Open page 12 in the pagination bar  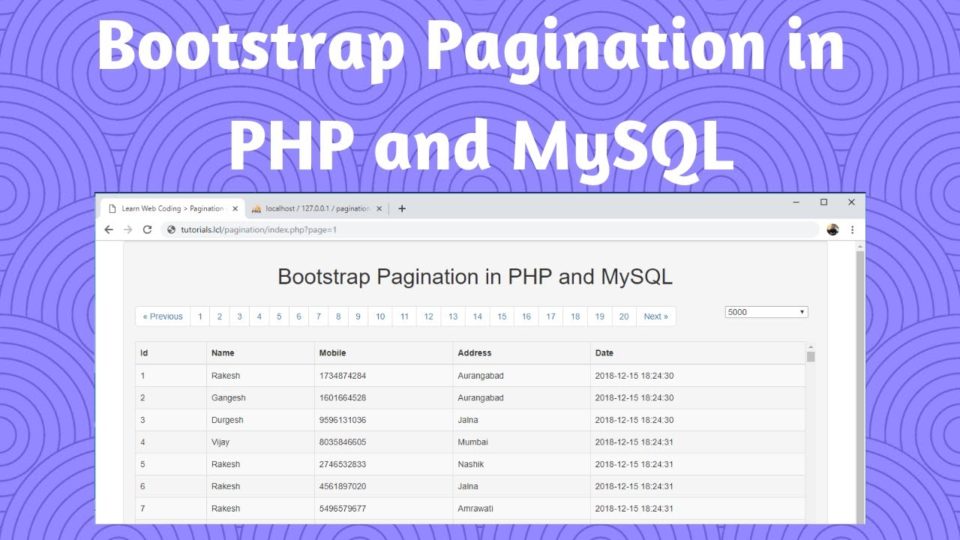[428, 317]
